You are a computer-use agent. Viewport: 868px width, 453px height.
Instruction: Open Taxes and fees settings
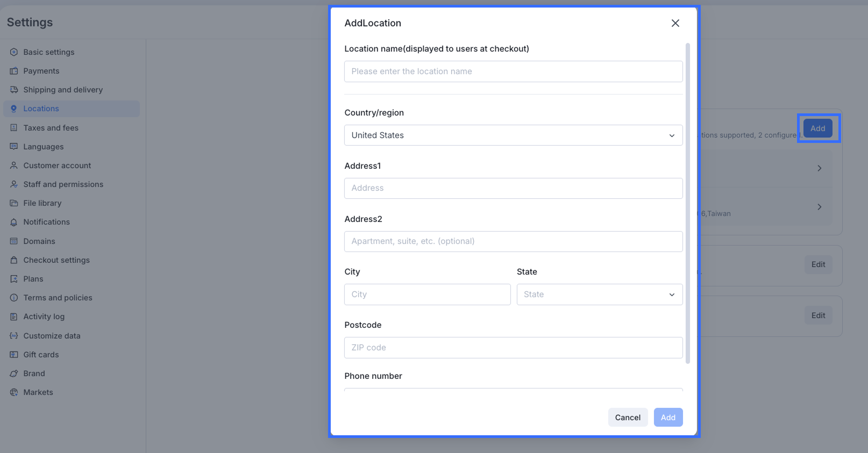point(51,128)
